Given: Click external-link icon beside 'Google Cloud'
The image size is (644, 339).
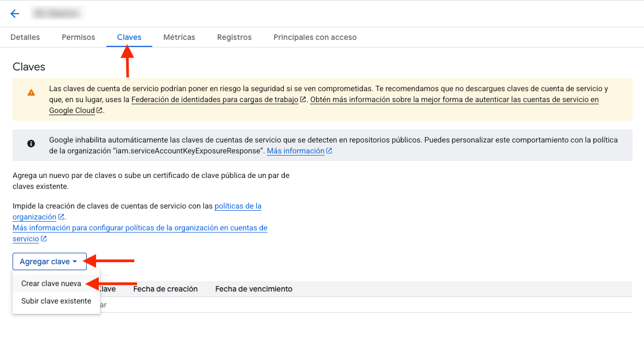Looking at the screenshot, I should pos(99,110).
